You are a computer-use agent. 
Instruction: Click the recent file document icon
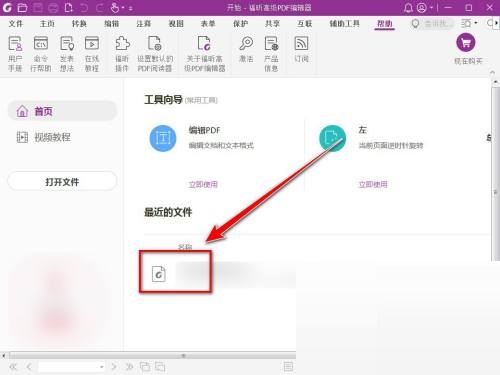(159, 274)
